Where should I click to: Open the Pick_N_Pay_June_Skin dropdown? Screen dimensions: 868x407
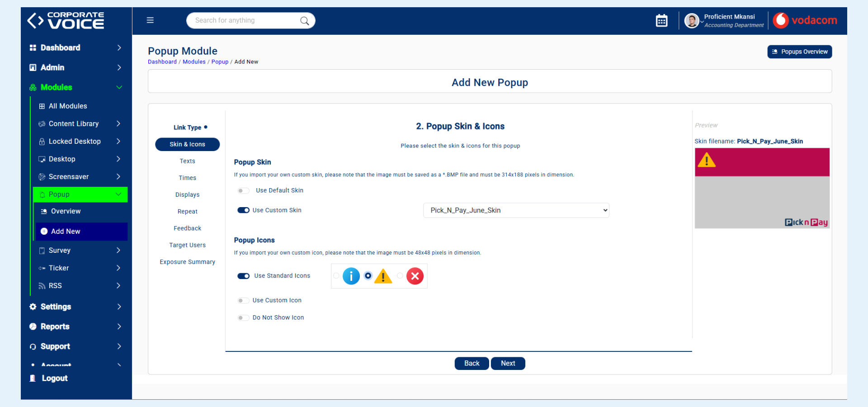pos(516,210)
